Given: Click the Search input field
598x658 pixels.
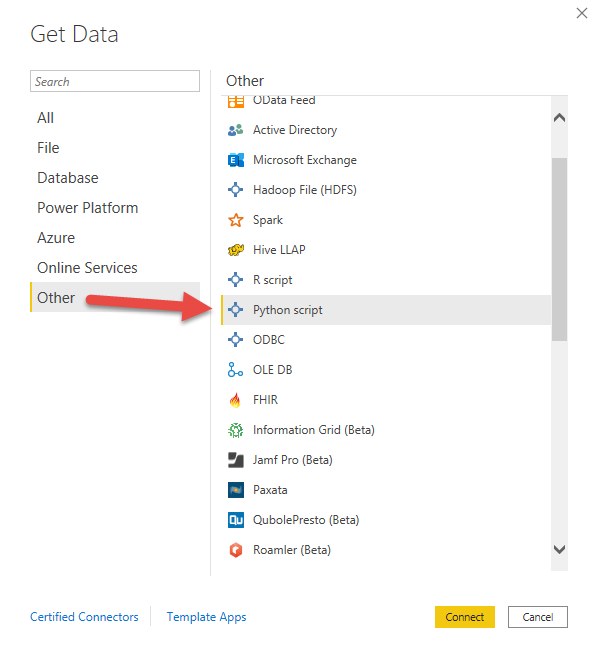Looking at the screenshot, I should pos(115,81).
